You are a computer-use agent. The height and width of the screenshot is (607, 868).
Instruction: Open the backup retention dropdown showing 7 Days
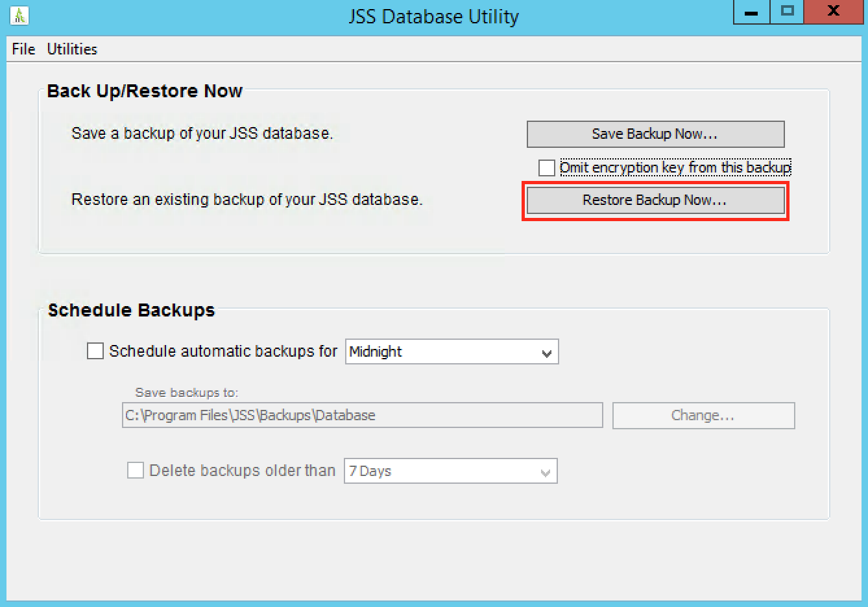[450, 471]
